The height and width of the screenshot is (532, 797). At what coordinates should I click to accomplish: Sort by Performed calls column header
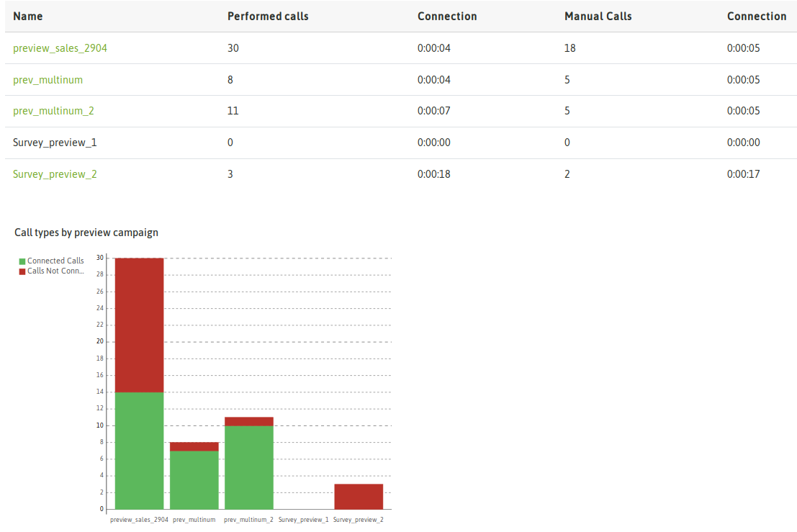click(268, 16)
